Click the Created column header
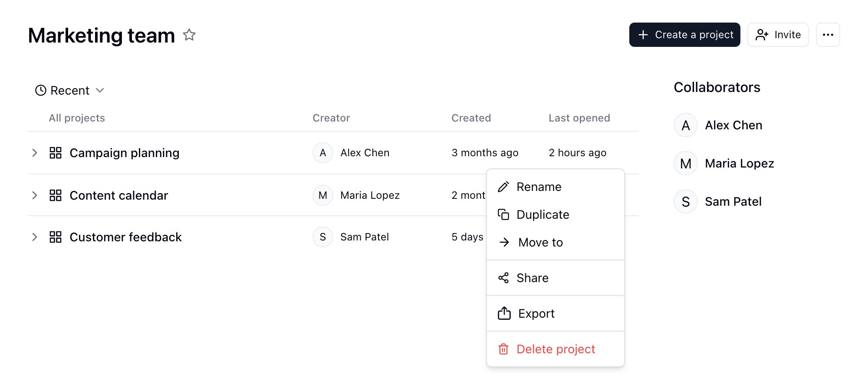 point(471,118)
